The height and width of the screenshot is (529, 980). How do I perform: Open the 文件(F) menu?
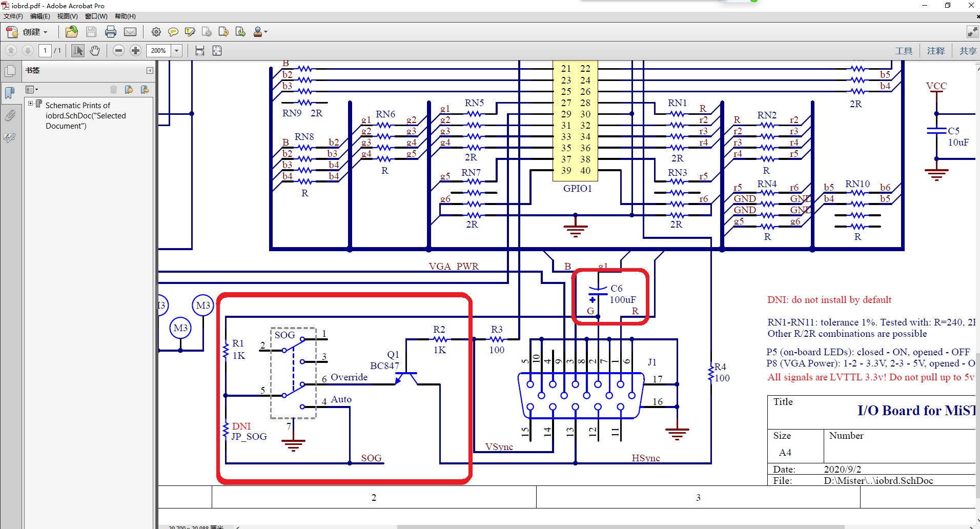click(13, 16)
